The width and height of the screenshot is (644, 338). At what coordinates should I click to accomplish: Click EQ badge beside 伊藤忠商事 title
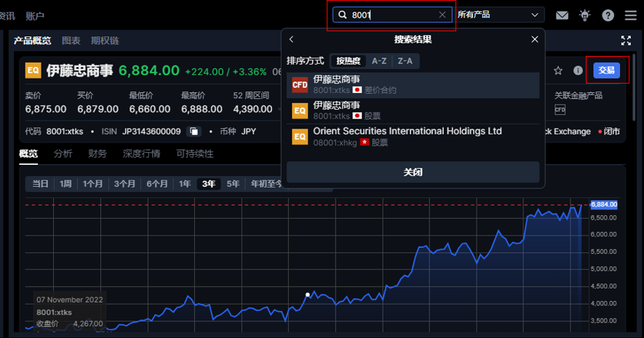pyautogui.click(x=33, y=70)
